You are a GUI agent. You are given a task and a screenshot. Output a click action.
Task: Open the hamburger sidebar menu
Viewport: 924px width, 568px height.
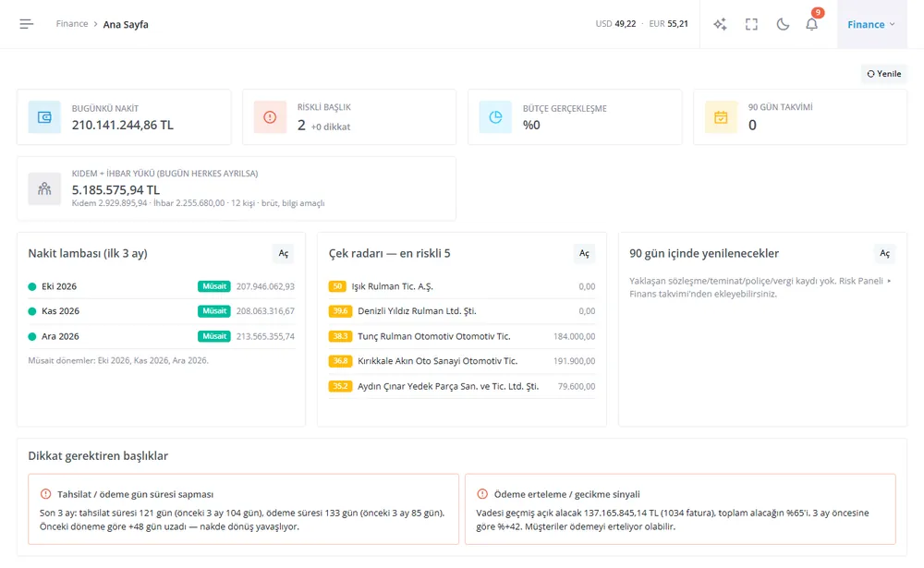27,24
